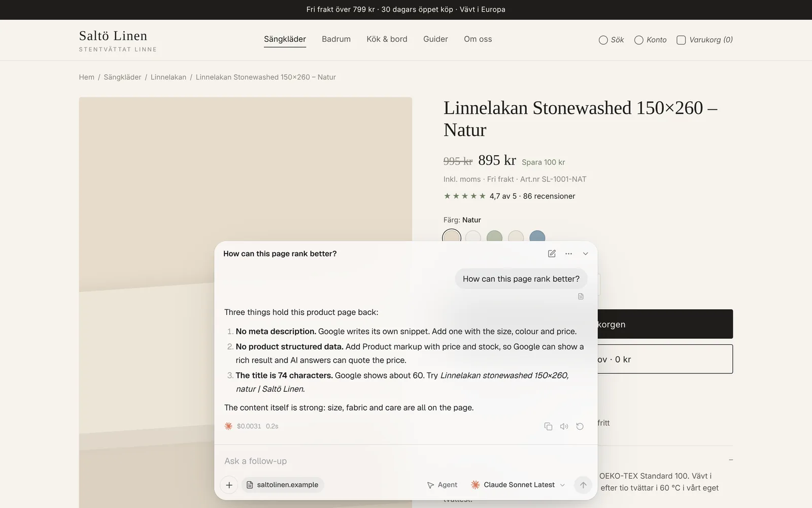Regenerate the assistant response
The height and width of the screenshot is (508, 812).
[580, 426]
